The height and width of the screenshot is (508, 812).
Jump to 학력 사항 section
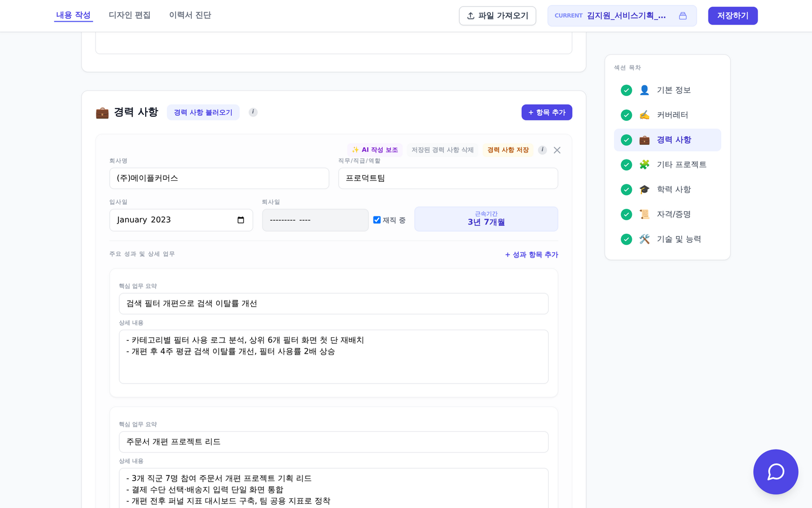pyautogui.click(x=667, y=189)
